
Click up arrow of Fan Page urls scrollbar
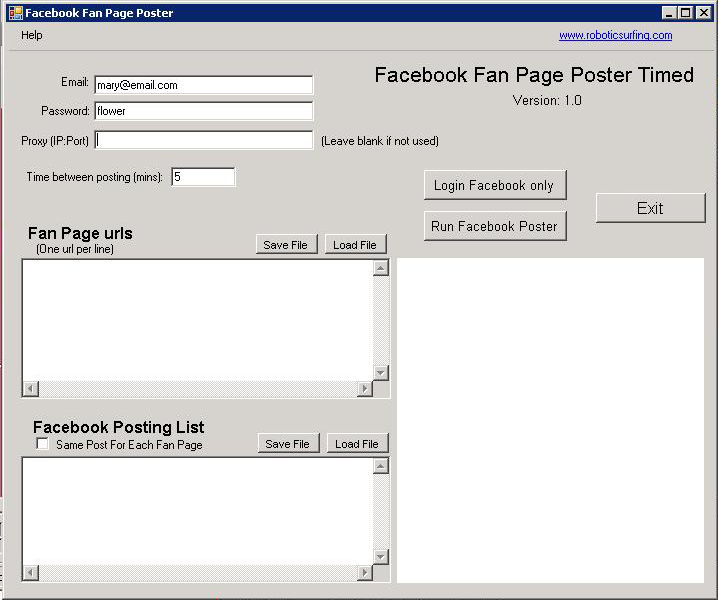pos(381,267)
